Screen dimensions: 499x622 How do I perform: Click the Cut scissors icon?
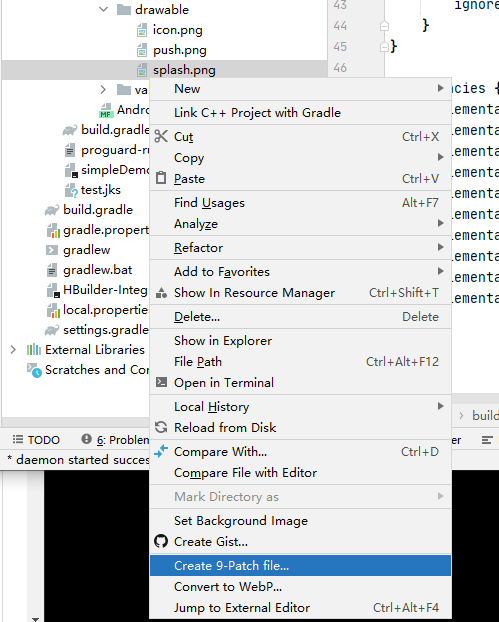click(x=161, y=136)
